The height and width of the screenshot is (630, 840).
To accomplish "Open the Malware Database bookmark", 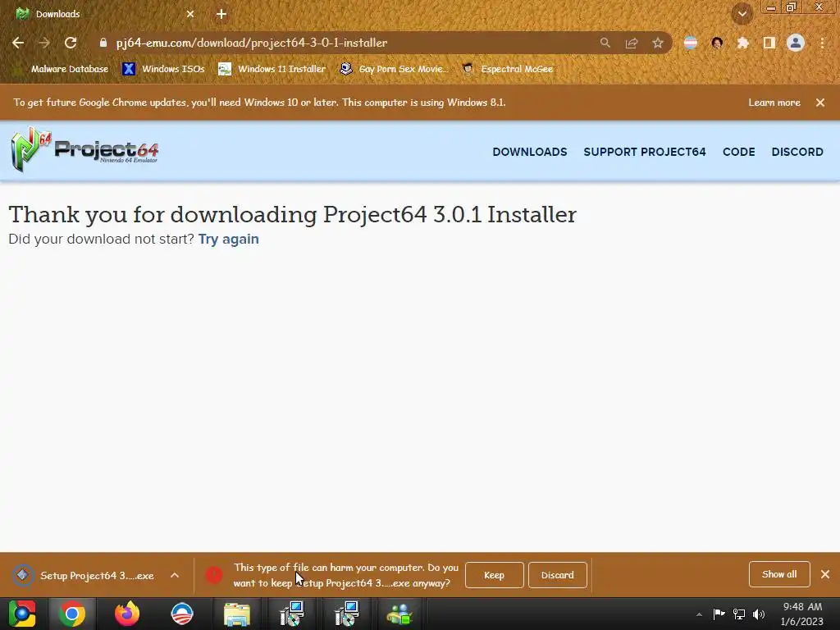I will click(x=62, y=69).
